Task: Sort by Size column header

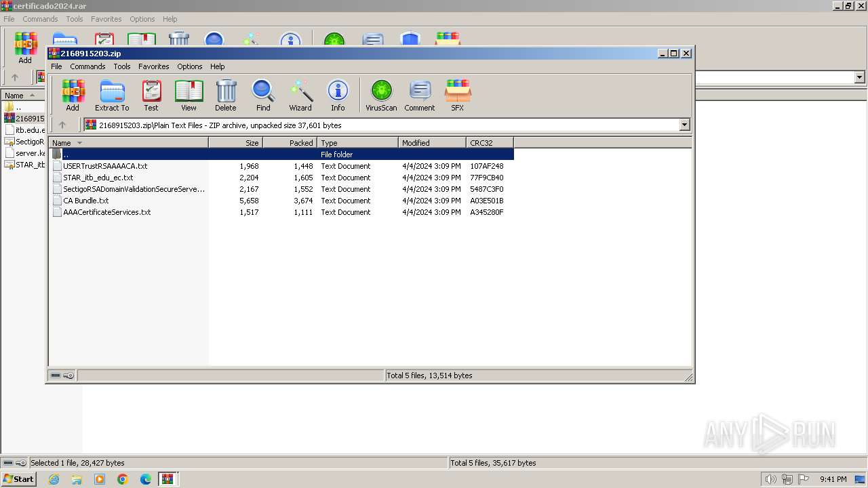Action: pyautogui.click(x=235, y=143)
